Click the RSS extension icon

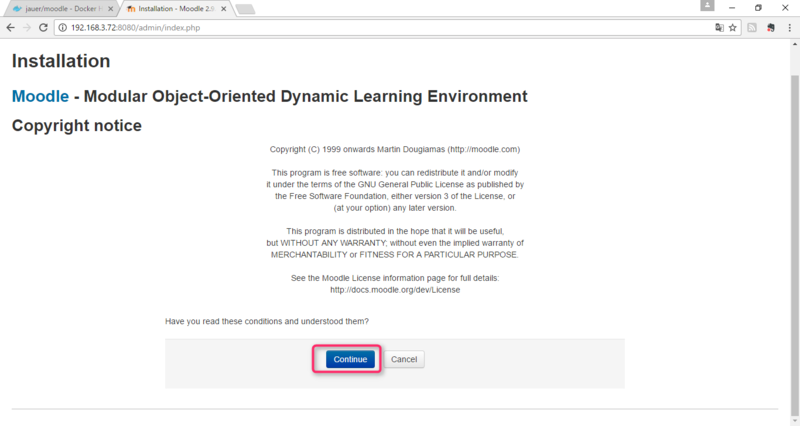click(752, 28)
